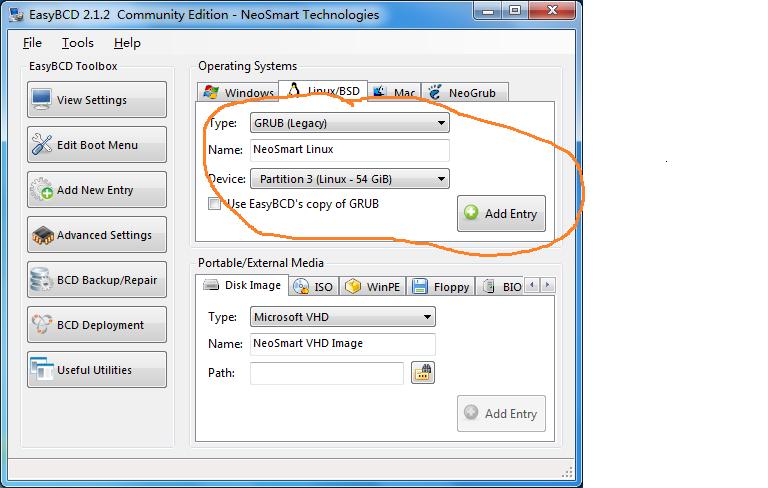The width and height of the screenshot is (768, 488).
Task: Open Advanced Settings panel
Action: tap(97, 235)
